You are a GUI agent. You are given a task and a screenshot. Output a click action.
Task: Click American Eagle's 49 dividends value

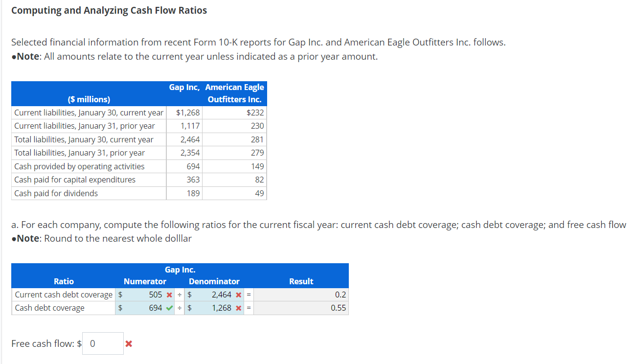(x=260, y=194)
